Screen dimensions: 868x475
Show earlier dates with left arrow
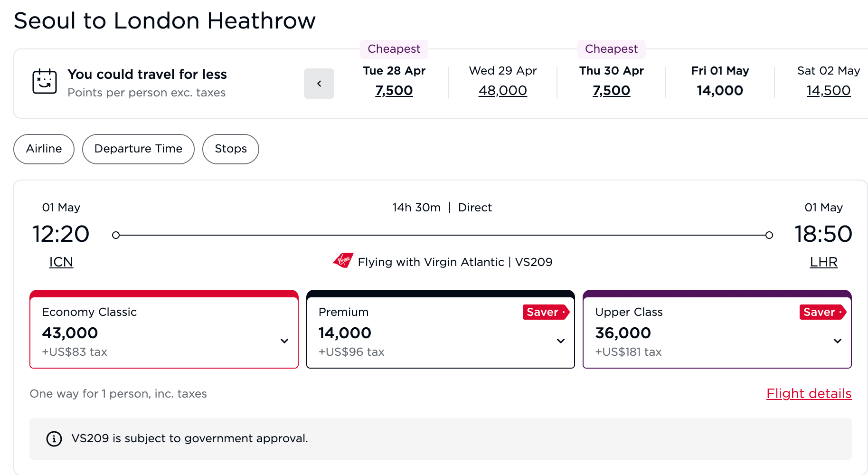click(319, 84)
